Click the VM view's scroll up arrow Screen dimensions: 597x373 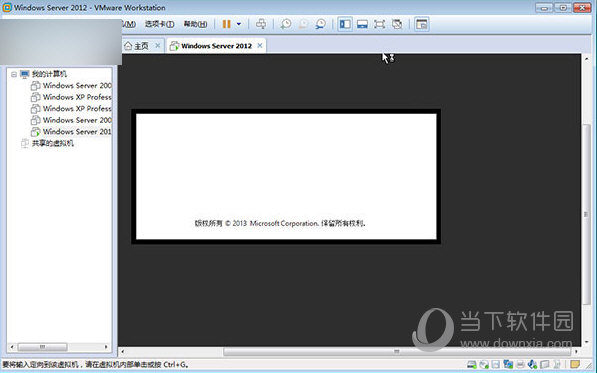pyautogui.click(x=586, y=59)
